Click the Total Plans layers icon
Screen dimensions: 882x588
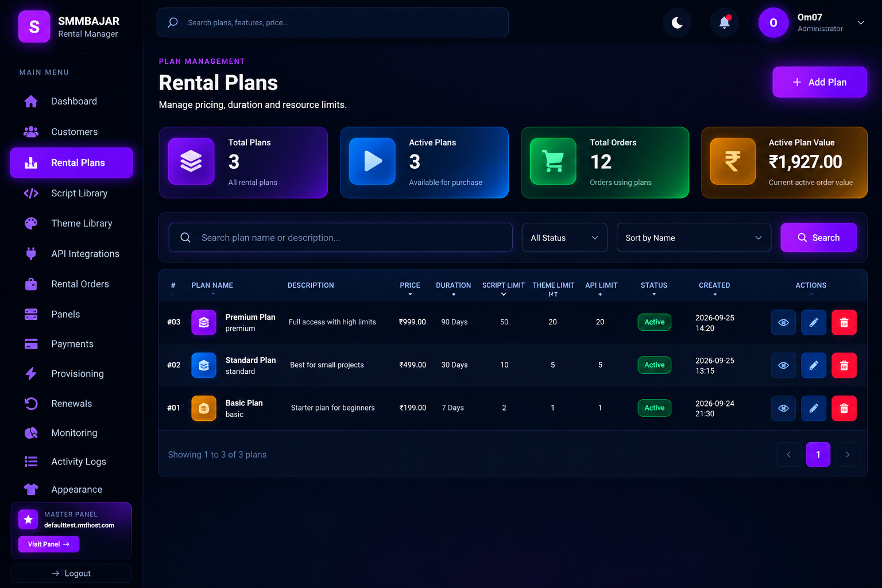pyautogui.click(x=191, y=161)
